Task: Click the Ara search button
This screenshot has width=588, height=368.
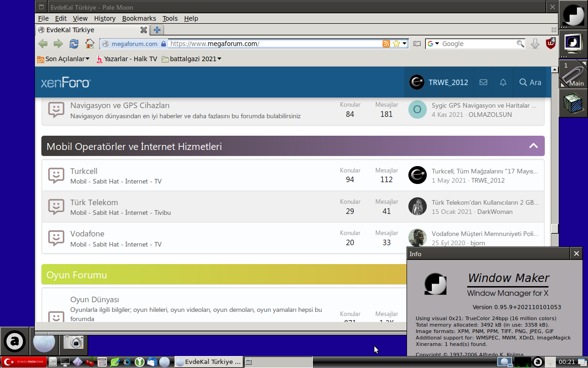Action: coord(530,82)
